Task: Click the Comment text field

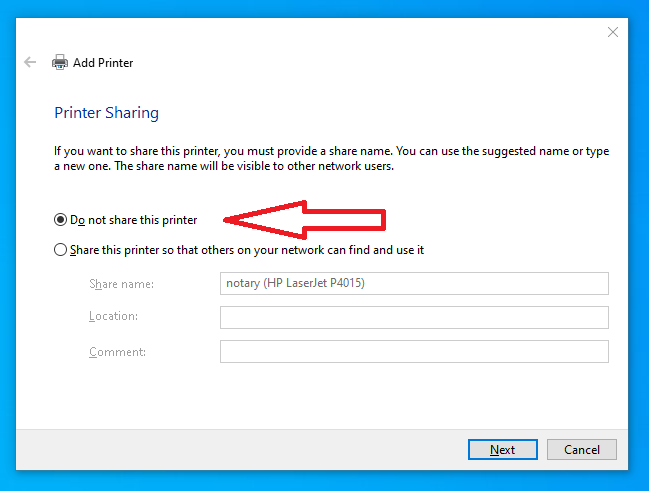Action: (x=414, y=352)
